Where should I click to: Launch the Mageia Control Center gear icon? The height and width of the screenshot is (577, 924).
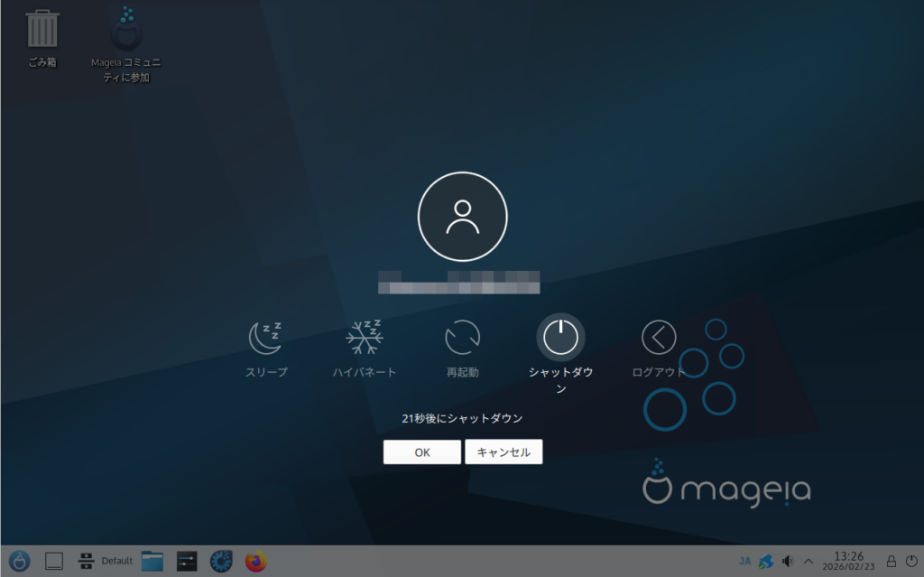pyautogui.click(x=221, y=562)
